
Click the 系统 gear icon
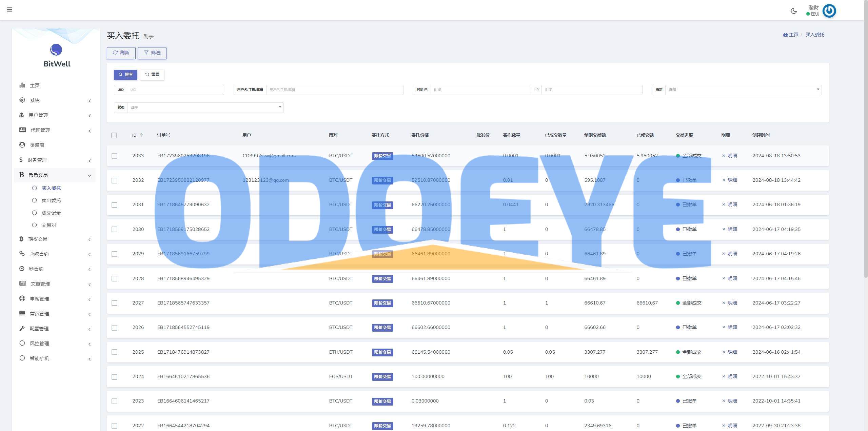22,100
